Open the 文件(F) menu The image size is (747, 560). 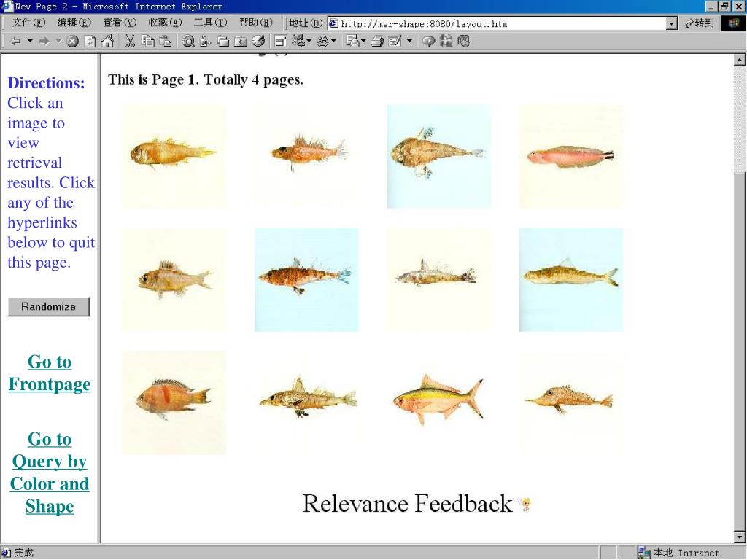coord(28,23)
